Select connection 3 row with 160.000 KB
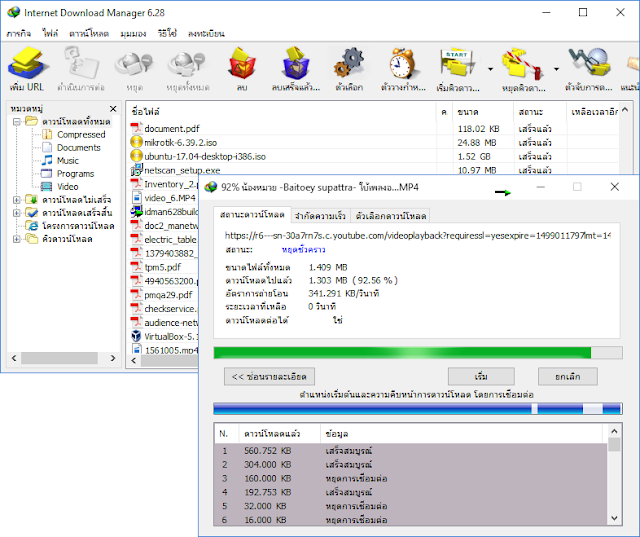Image resolution: width=640 pixels, height=537 pixels. coord(411,478)
